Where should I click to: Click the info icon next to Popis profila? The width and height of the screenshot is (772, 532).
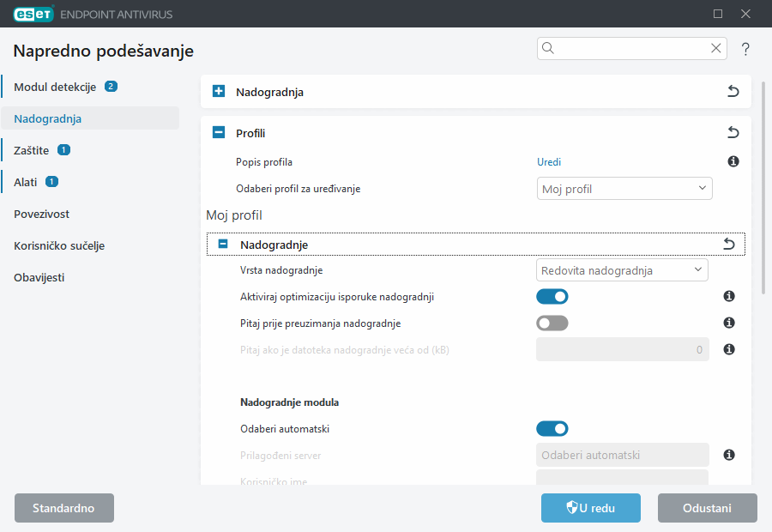coord(733,161)
